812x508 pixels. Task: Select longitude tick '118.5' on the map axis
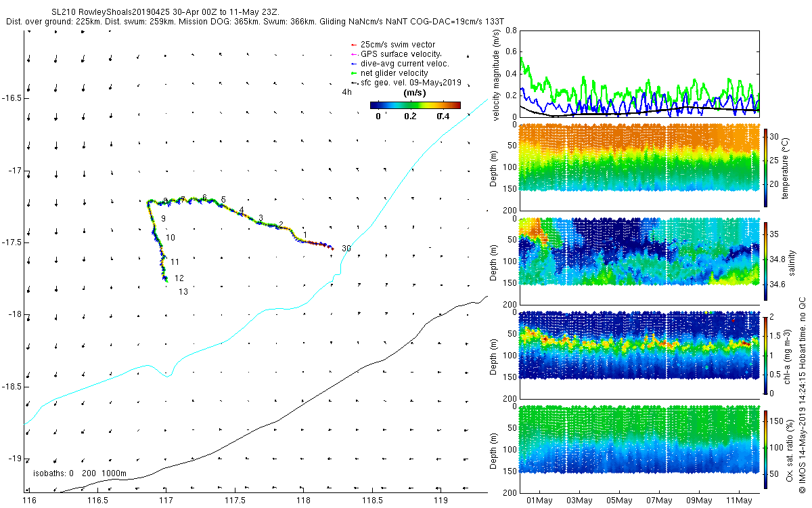372,501
